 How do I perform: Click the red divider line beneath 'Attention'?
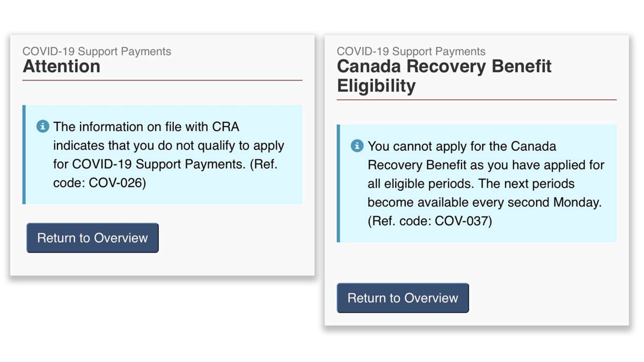[162, 80]
